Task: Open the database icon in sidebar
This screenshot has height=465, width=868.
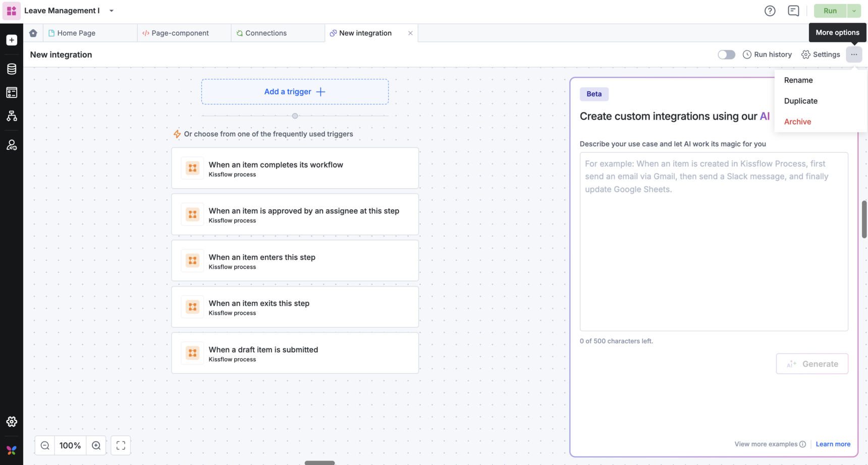Action: 12,69
